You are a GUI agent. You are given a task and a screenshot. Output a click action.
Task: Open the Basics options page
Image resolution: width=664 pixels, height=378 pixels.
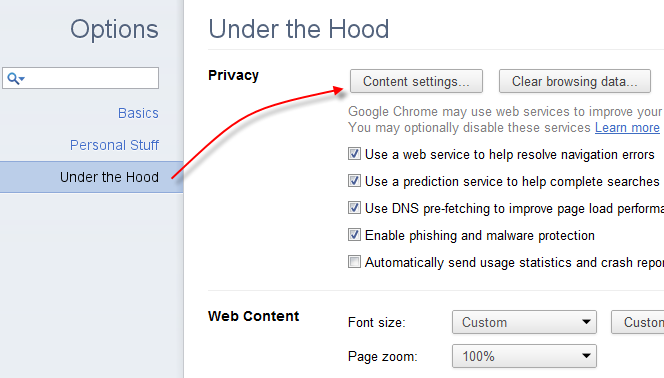(x=138, y=113)
